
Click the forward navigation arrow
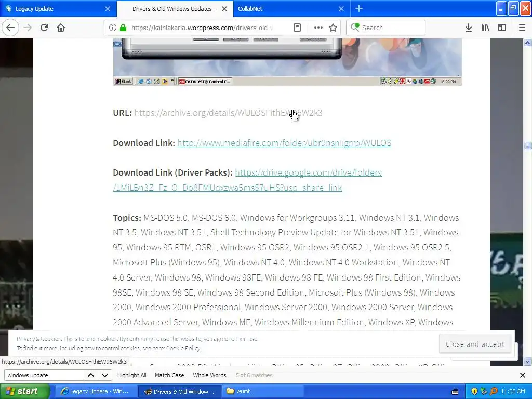[28, 28]
